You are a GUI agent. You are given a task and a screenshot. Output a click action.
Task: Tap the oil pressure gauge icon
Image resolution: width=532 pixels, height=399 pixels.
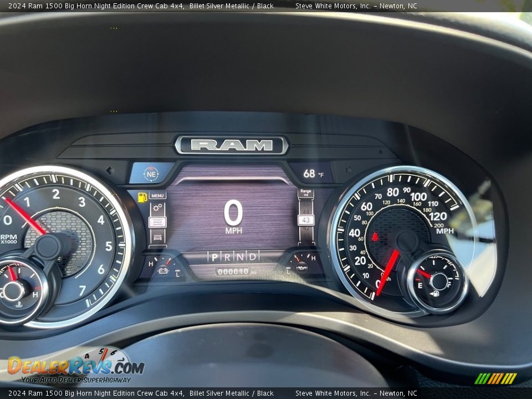coord(302,268)
